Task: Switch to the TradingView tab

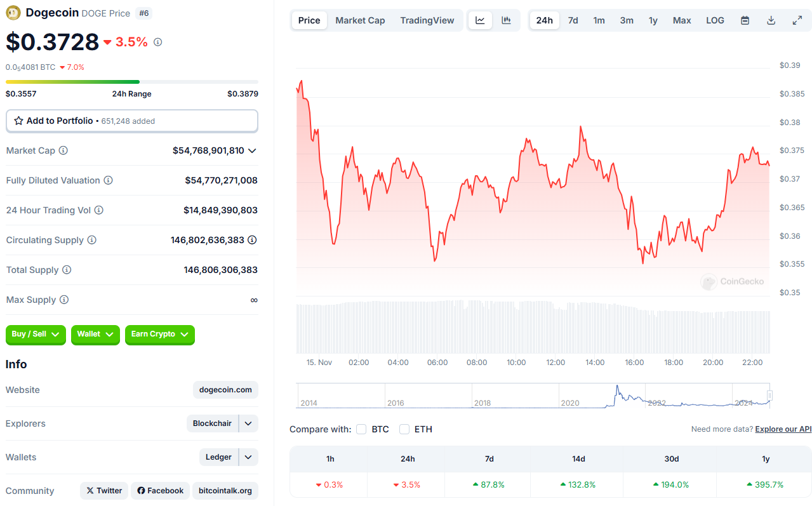Action: point(427,20)
